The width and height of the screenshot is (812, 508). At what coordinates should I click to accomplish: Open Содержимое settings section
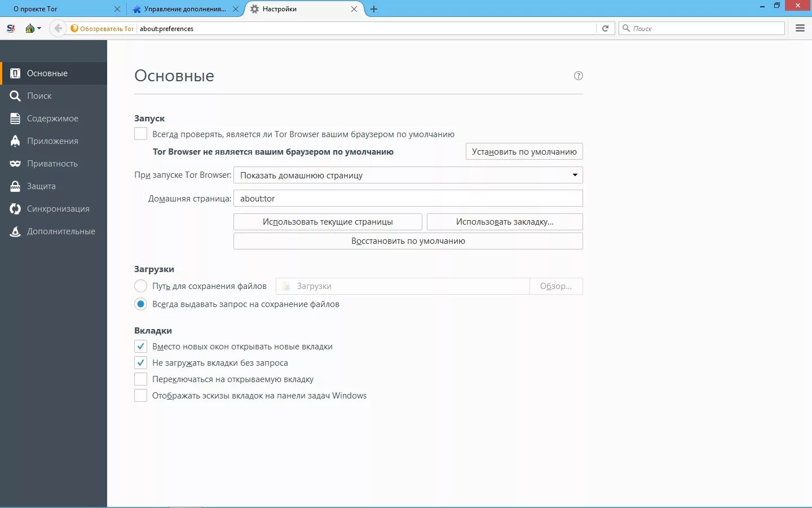[x=54, y=119]
